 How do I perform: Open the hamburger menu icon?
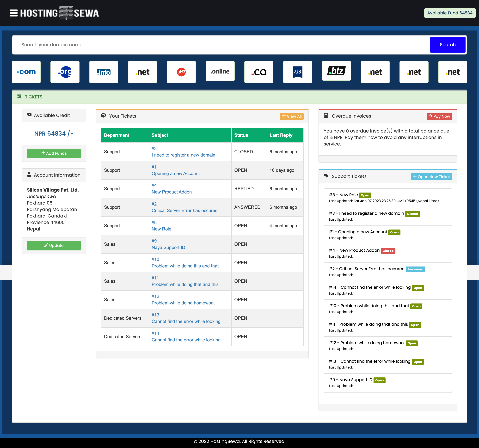tap(13, 13)
